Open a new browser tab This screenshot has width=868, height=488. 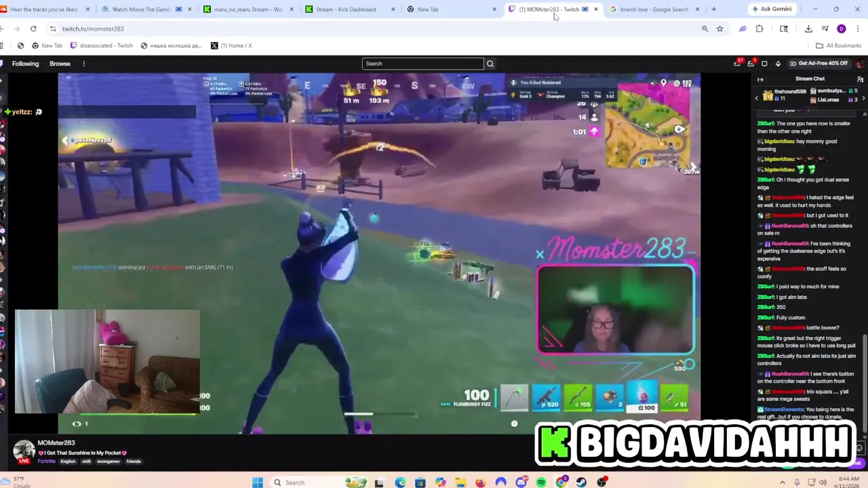(713, 9)
